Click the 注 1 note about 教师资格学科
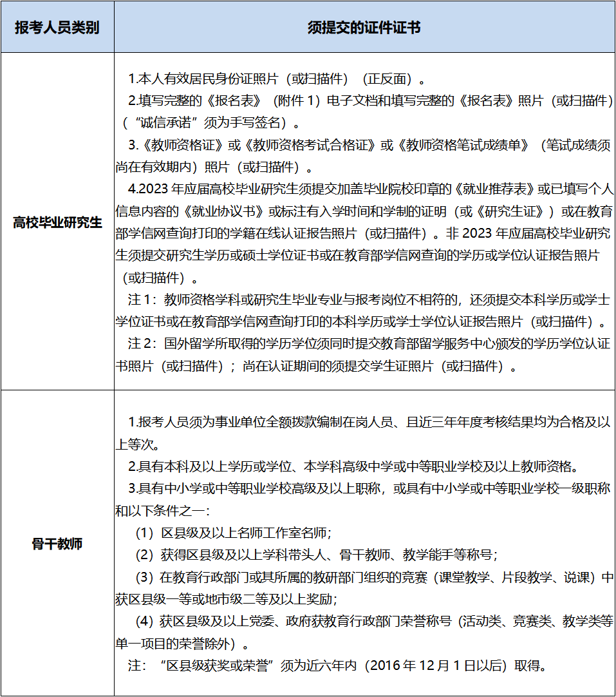 click(367, 300)
